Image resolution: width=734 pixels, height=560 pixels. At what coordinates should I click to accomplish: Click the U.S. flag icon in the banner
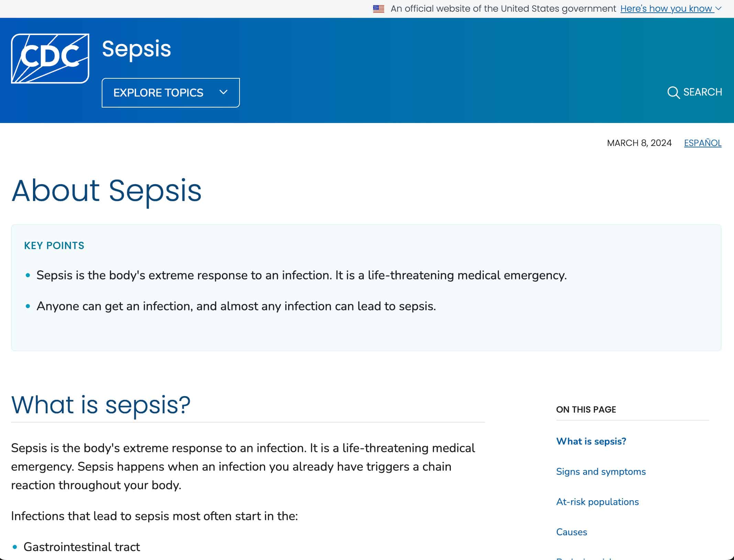coord(378,8)
